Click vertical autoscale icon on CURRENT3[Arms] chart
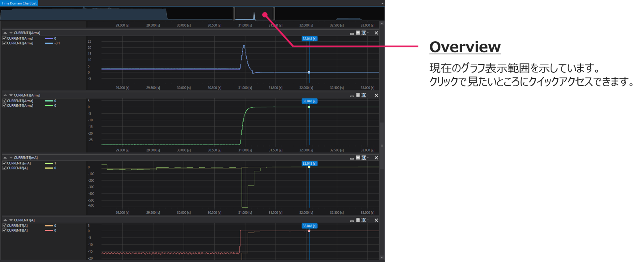Viewport: 644px width, 262px height. point(364,95)
